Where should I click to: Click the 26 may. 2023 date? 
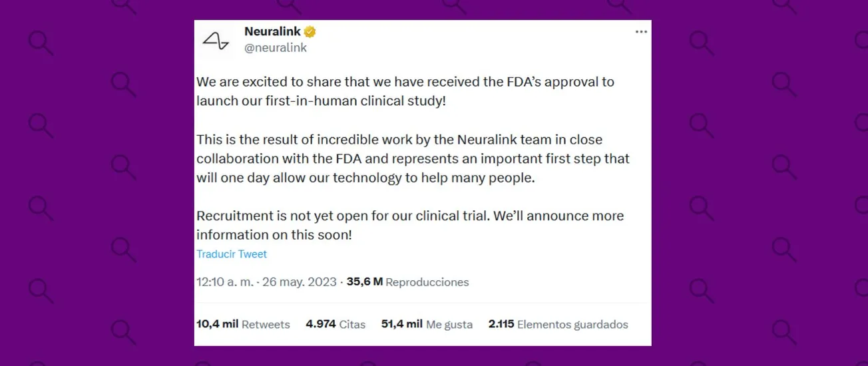300,281
